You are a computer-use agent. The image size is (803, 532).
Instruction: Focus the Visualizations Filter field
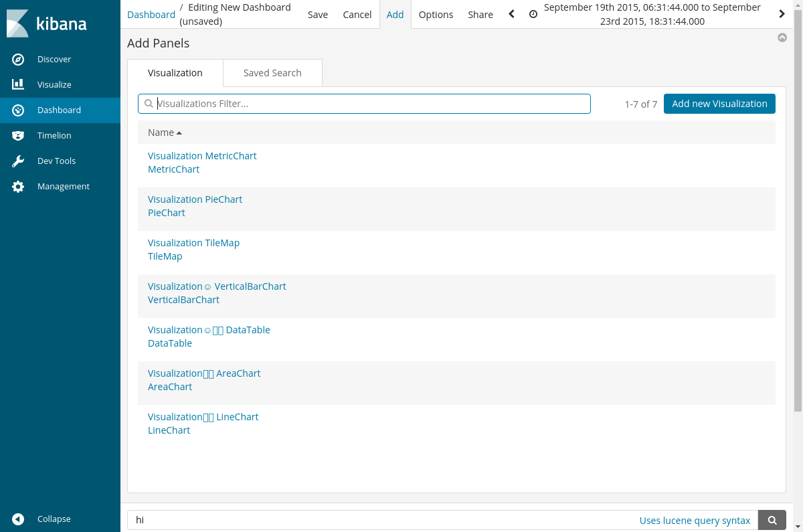[364, 104]
